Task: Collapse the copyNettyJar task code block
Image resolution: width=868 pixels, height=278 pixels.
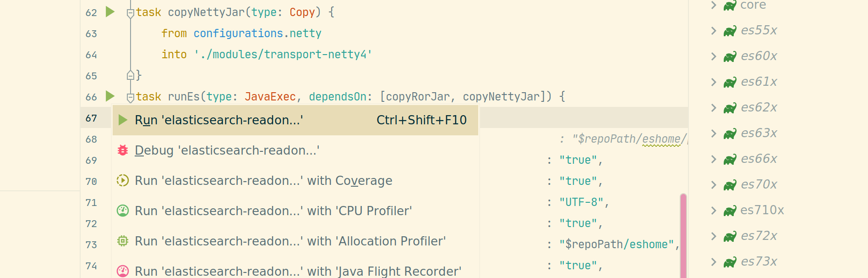Action: pos(131,13)
